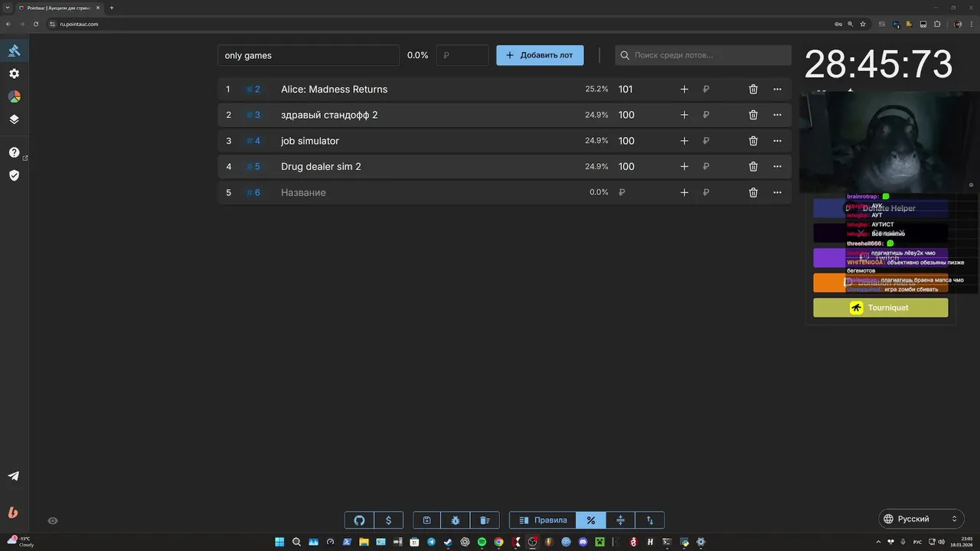This screenshot has height=551, width=980.
Task: Open the Русский language dropdown
Action: (921, 519)
